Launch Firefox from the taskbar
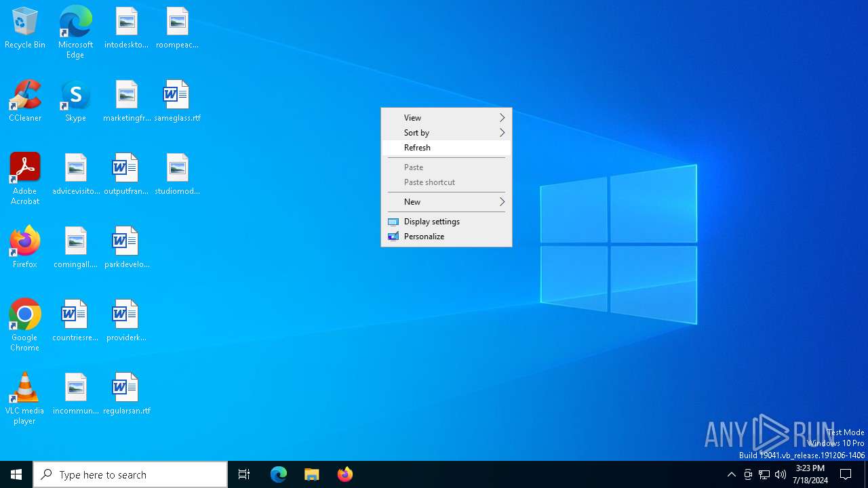 coord(345,474)
